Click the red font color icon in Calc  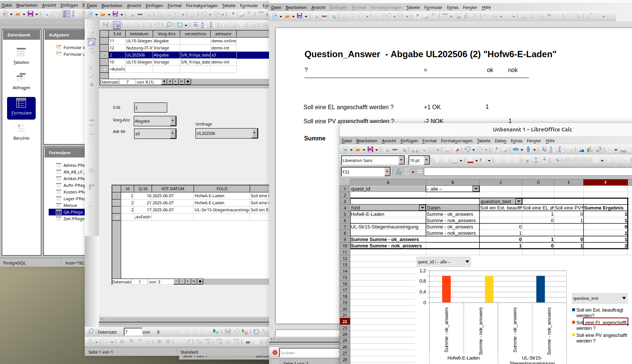pos(470,160)
